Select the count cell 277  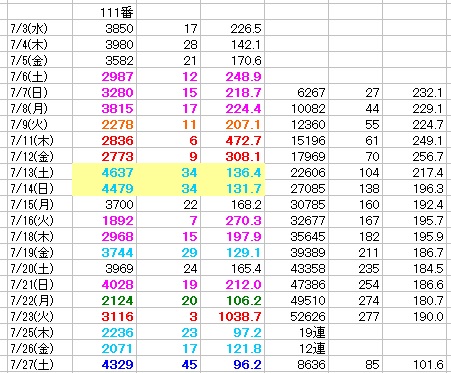pyautogui.click(x=356, y=317)
